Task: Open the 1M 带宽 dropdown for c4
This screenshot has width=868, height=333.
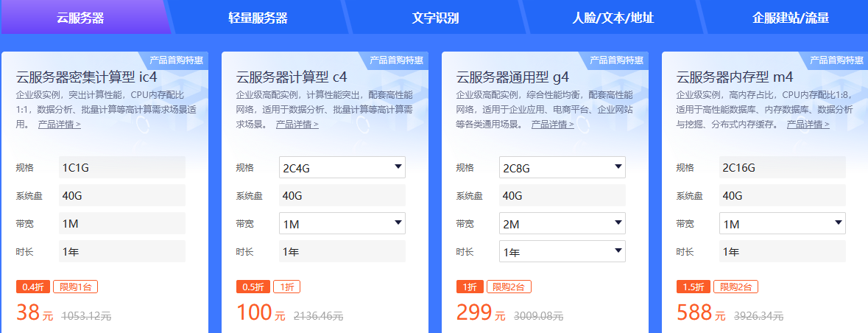Action: 342,223
